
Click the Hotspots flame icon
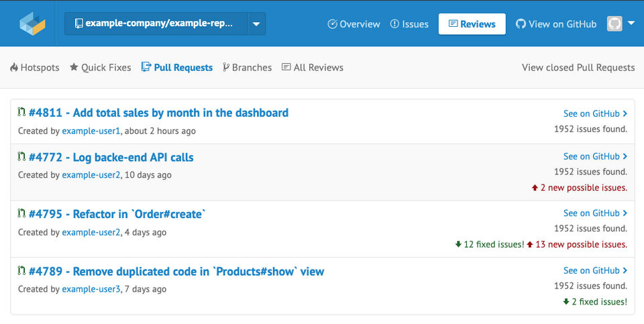(14, 68)
